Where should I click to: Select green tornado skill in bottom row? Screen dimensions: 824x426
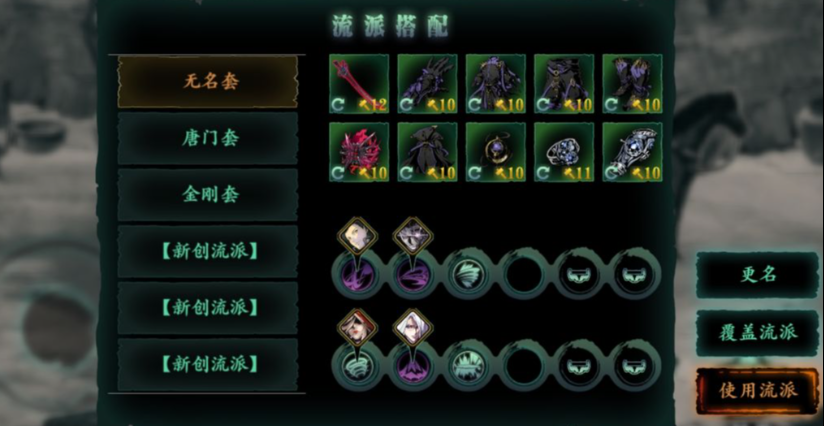pyautogui.click(x=357, y=366)
